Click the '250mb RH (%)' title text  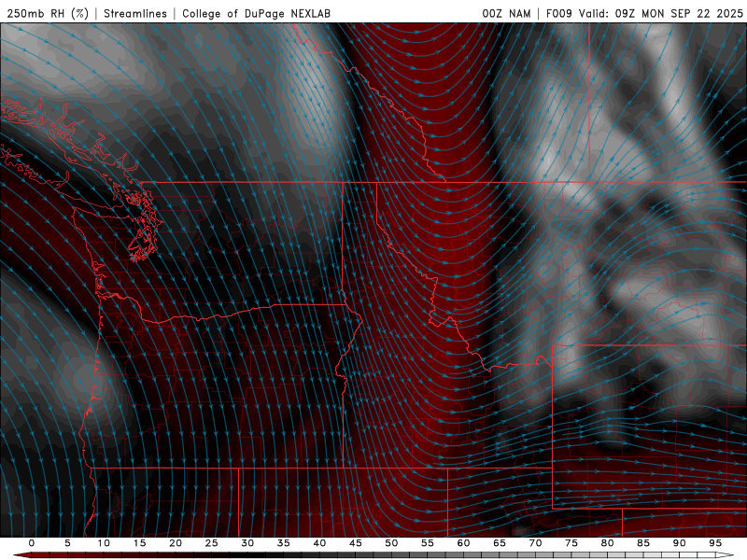point(49,13)
